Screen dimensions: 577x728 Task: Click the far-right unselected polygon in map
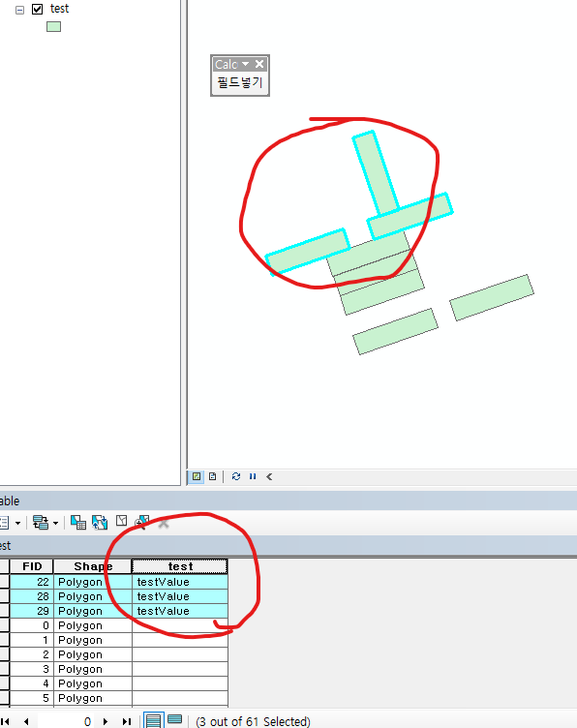(x=492, y=297)
